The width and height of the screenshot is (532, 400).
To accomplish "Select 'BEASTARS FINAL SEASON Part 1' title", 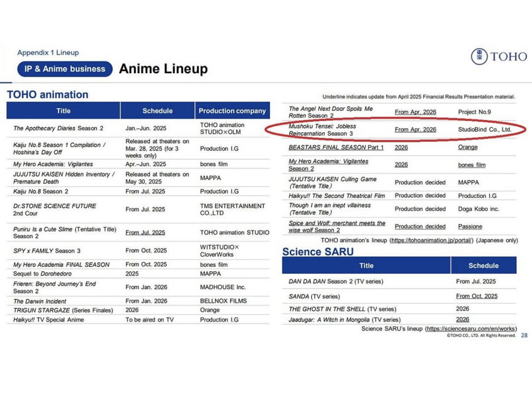I will 336,147.
